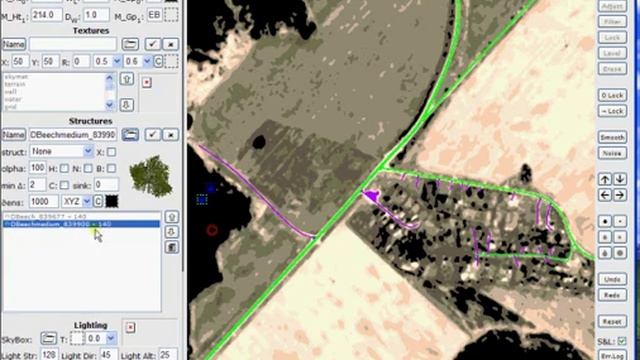Shift terrain up with the up arrow
Viewport: 640px width, 360px height.
point(605,179)
